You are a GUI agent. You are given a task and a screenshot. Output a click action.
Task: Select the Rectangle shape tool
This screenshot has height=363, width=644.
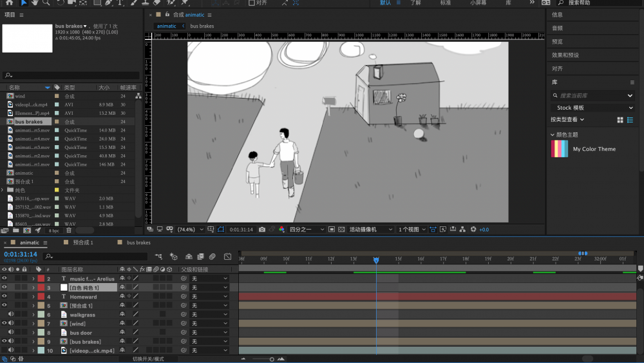[x=97, y=2]
